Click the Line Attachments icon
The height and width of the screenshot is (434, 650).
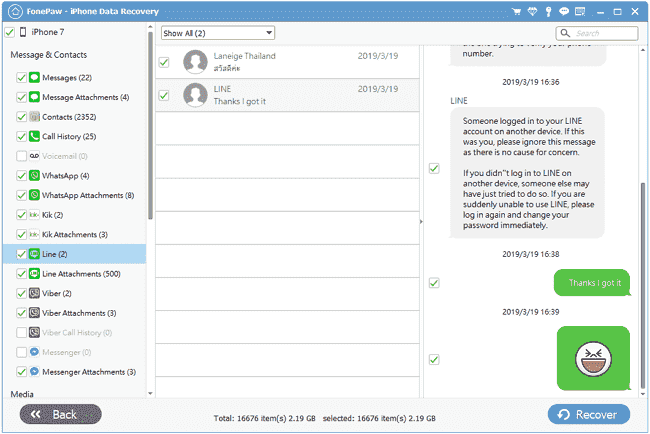pos(34,274)
